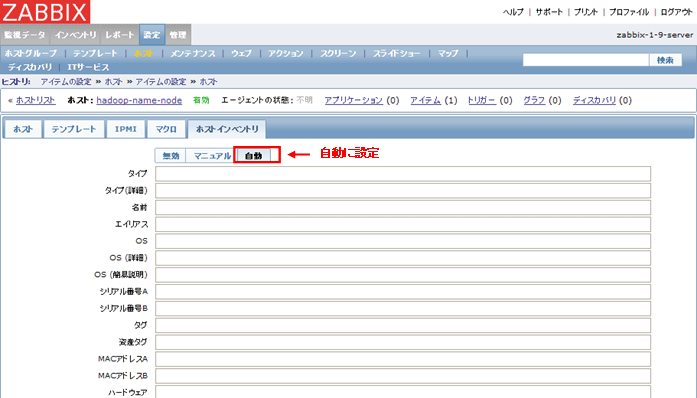Click the タグ input field
The image size is (697, 398).
pyautogui.click(x=403, y=326)
